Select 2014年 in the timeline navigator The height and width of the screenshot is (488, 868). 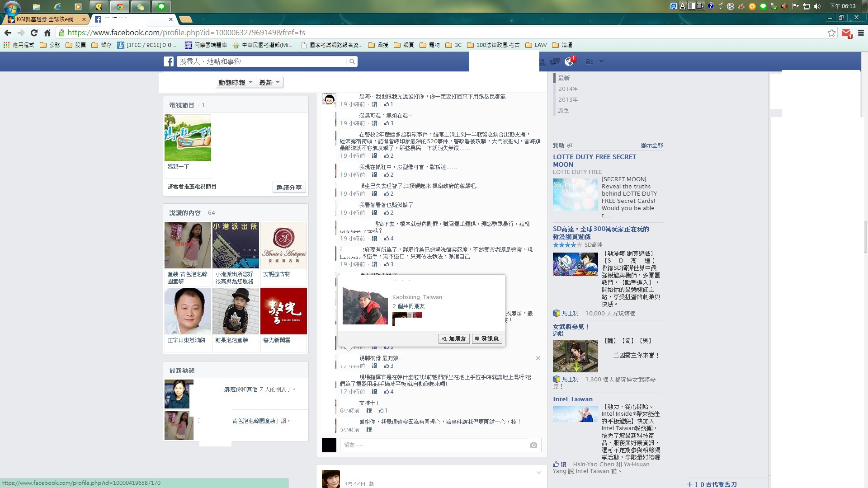568,89
